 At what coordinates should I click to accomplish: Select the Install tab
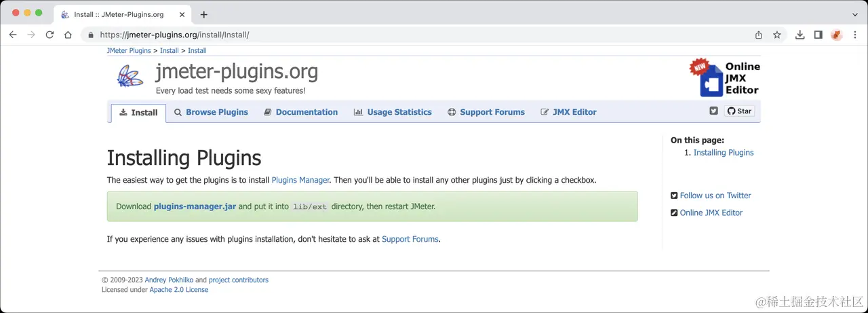138,113
